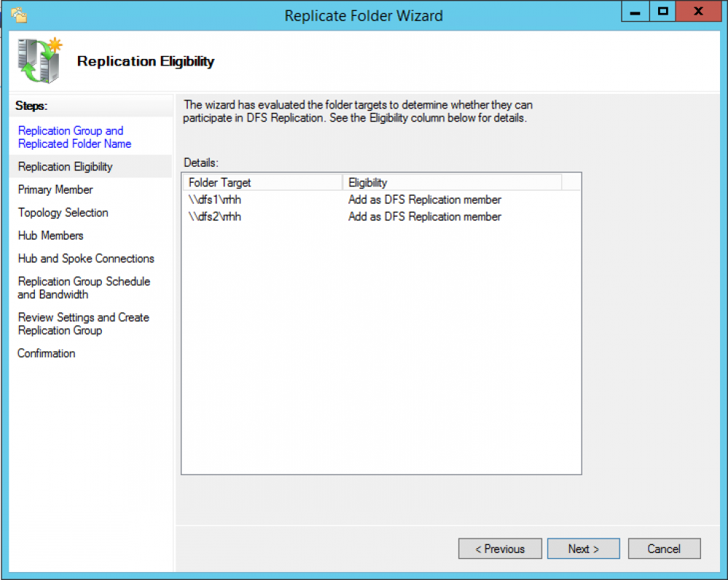Screen dimensions: 728x580
Task: Click Add as DFS Replication member for dfs1
Action: point(424,199)
